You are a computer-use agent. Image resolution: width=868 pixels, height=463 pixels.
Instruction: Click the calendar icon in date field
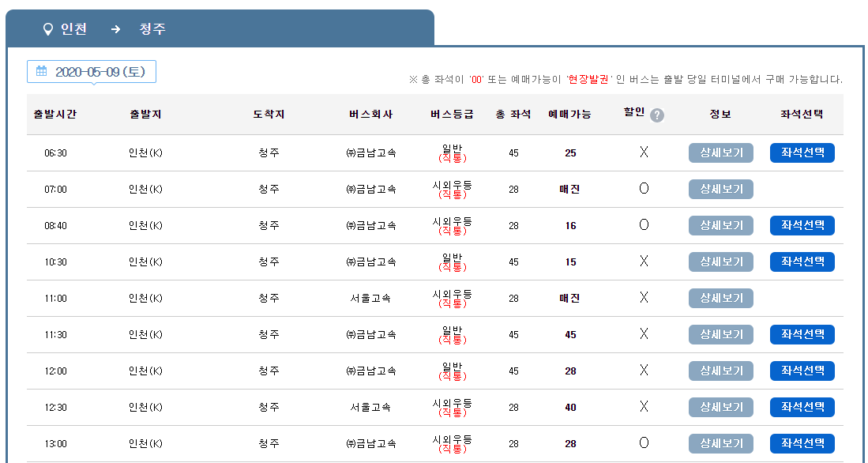pos(42,71)
